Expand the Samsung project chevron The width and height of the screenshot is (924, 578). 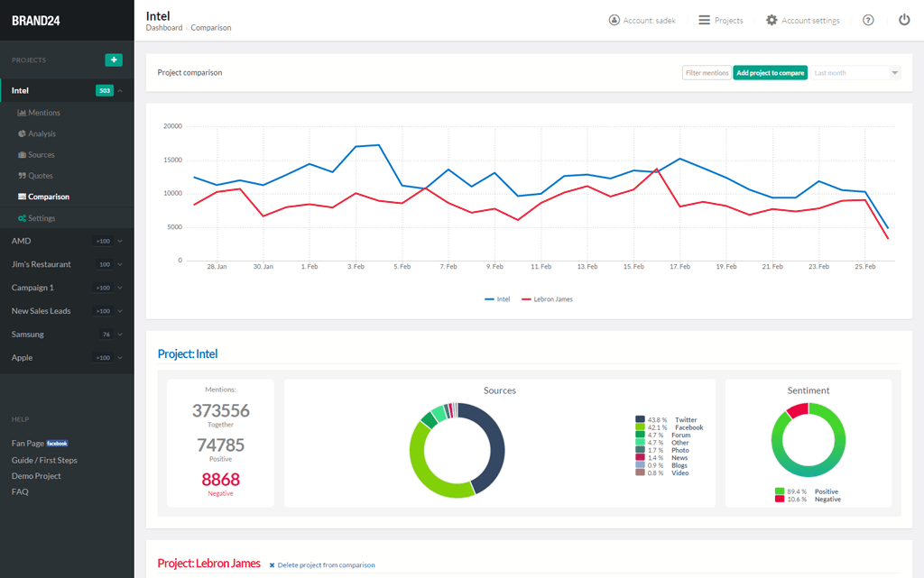click(120, 335)
